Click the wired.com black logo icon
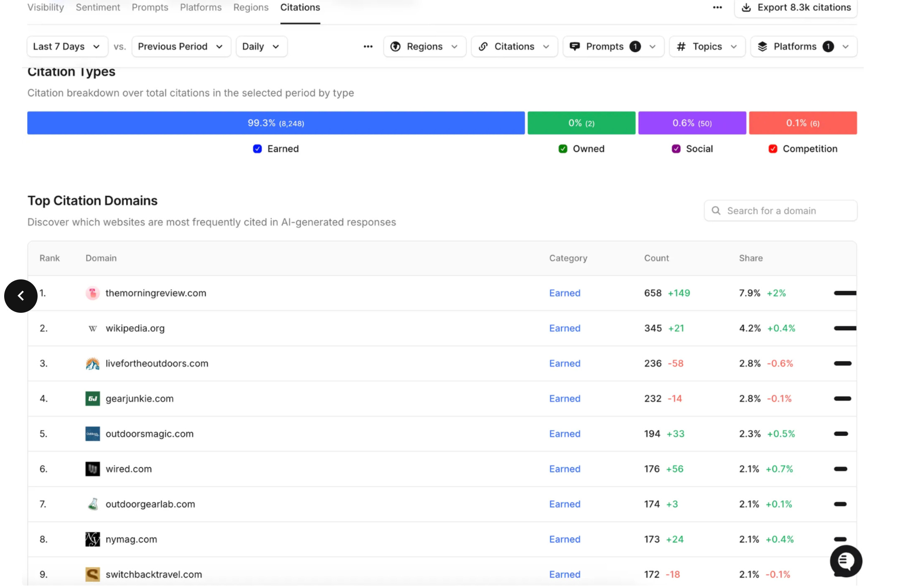The height and width of the screenshot is (588, 920). (92, 469)
